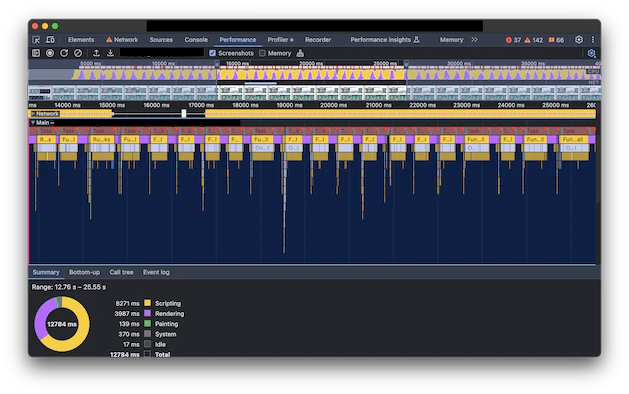
Task: Toggle the device toolbar icon
Action: [50, 40]
